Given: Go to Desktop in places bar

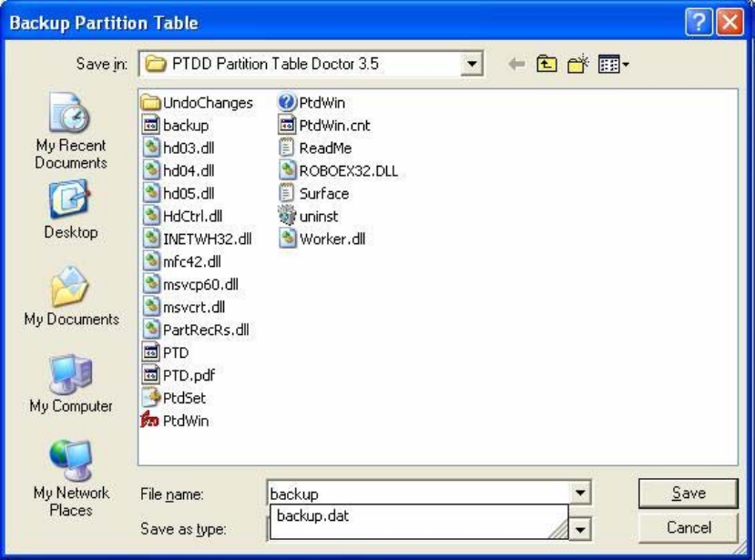Looking at the screenshot, I should click(71, 210).
